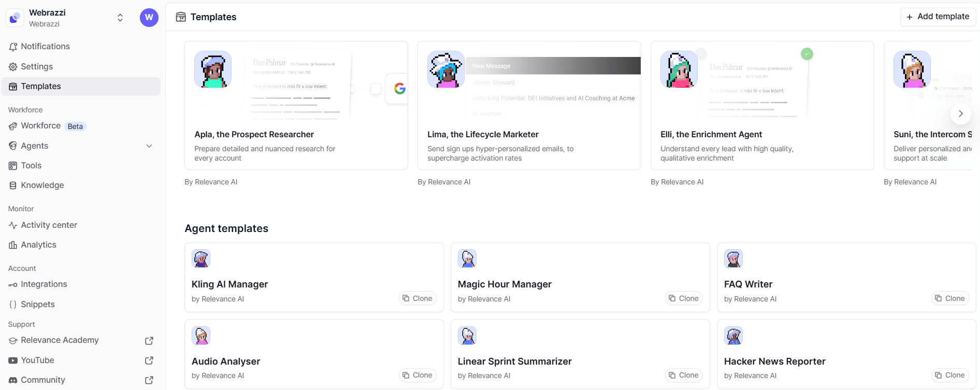Click the Snippets braces icon
This screenshot has width=980, height=390.
[13, 305]
